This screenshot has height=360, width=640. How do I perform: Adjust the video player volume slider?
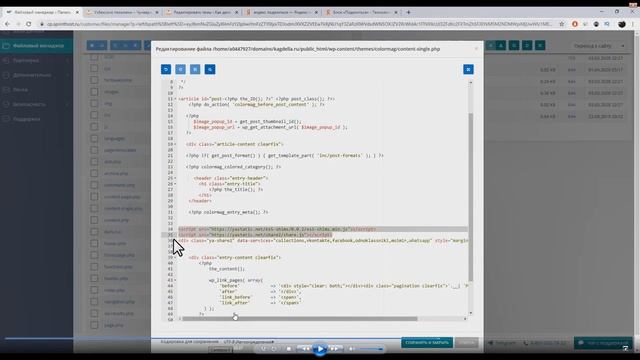(x=371, y=349)
